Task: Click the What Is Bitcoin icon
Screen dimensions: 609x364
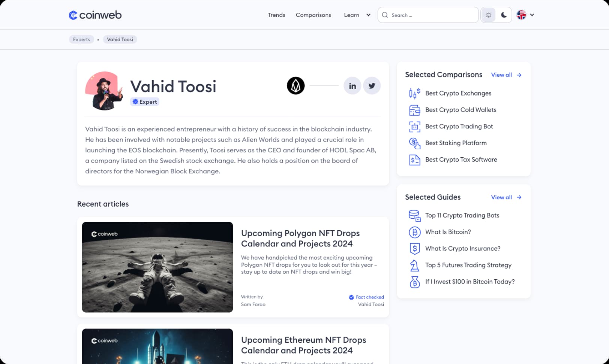Action: (x=414, y=232)
